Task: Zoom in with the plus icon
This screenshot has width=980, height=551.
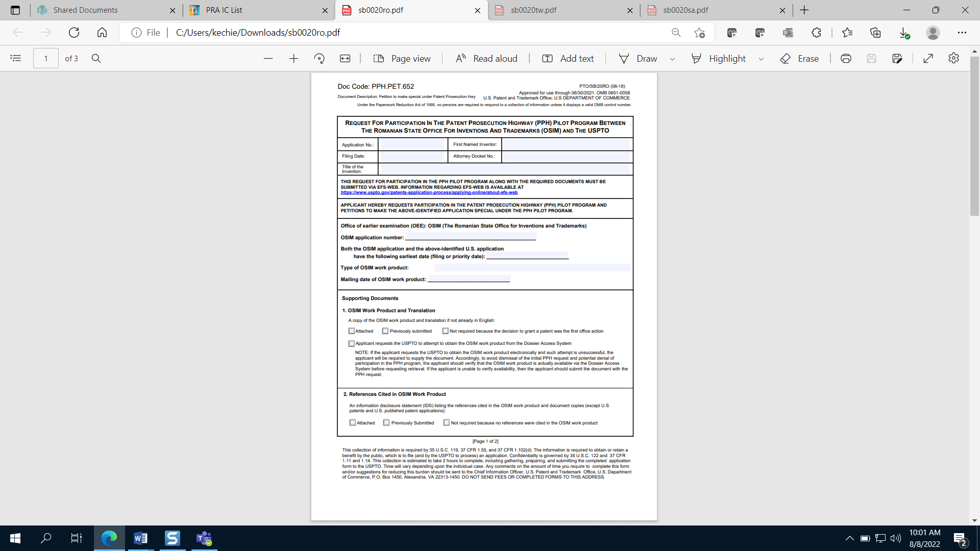Action: 293,59
